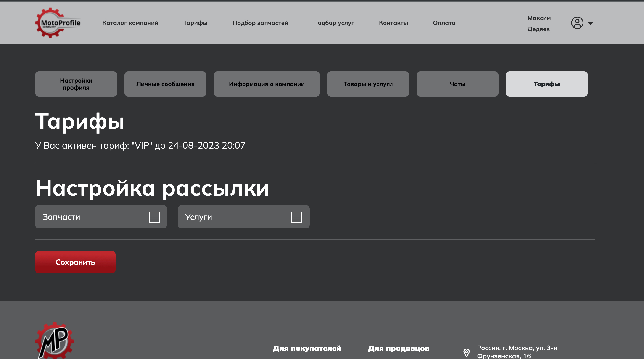Screen dimensions: 644x359
Task: Open Каталог компаний in top menu
Action: pos(130,23)
